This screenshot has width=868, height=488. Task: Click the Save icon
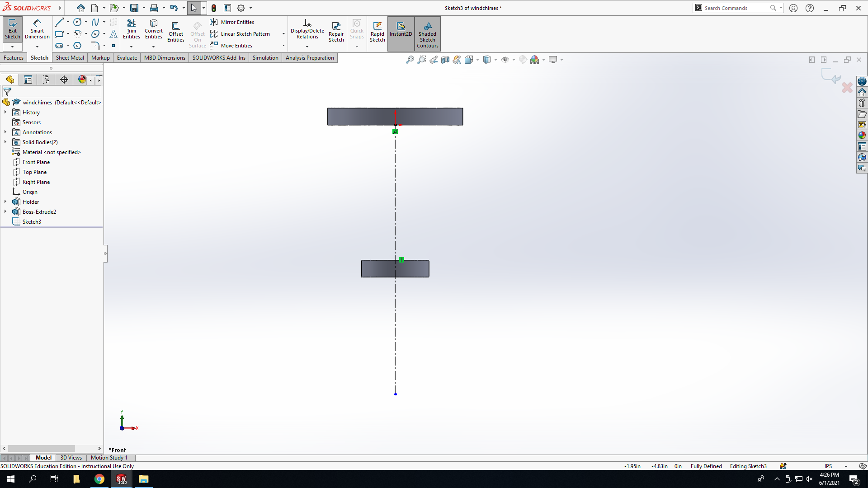[134, 8]
